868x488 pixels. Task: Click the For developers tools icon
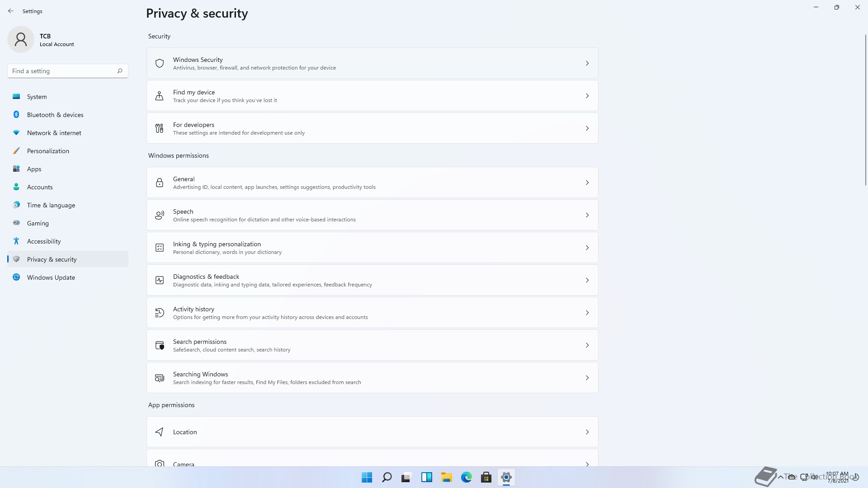160,128
